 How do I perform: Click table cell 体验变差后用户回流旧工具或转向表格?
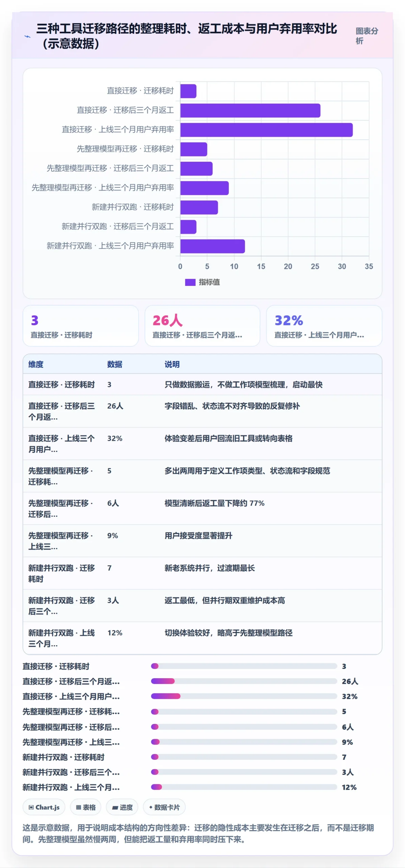228,438
